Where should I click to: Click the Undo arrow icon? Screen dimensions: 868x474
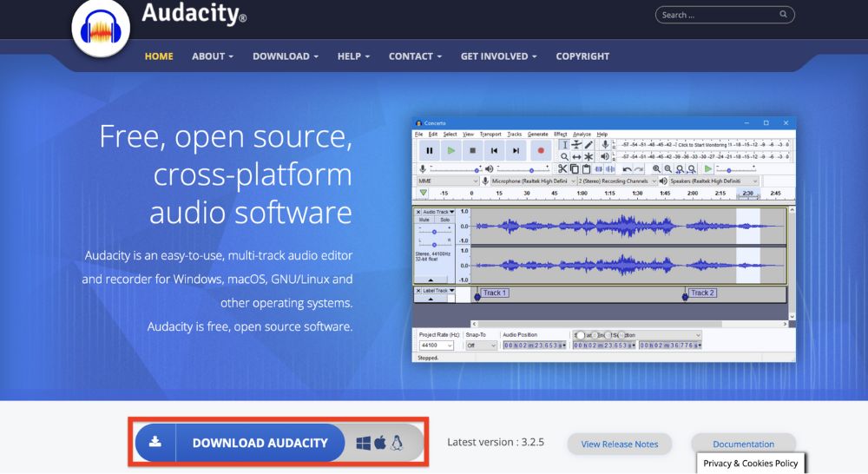point(628,169)
